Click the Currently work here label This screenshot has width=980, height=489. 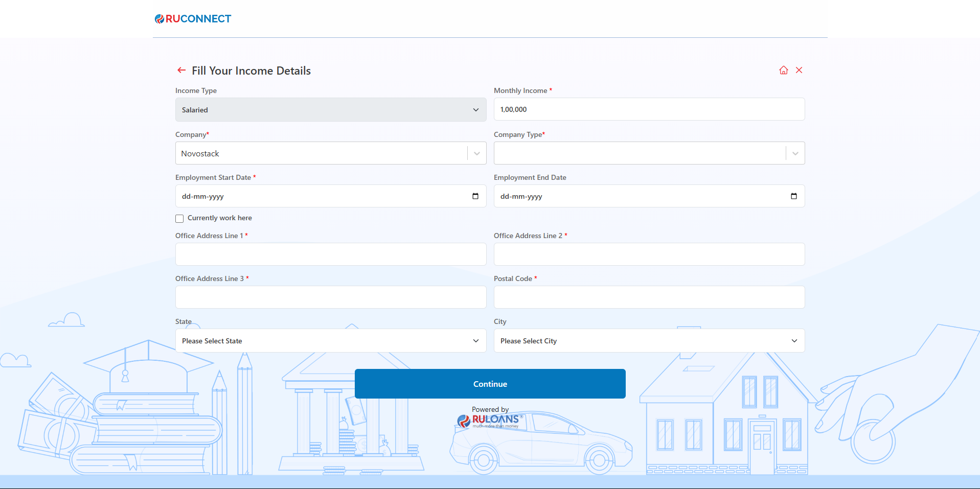click(x=219, y=218)
